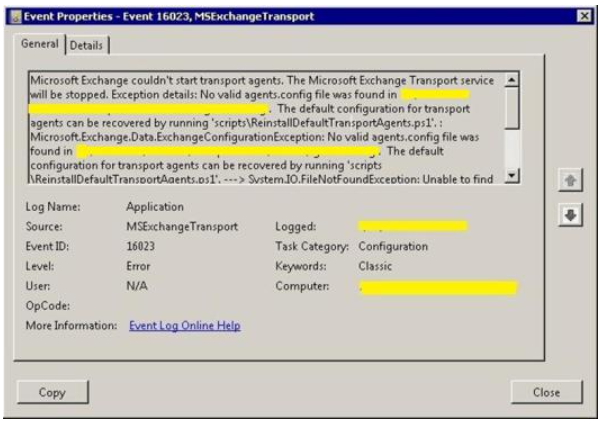Image resolution: width=601 pixels, height=424 pixels.
Task: Click the Log Name label
Action: tap(53, 207)
